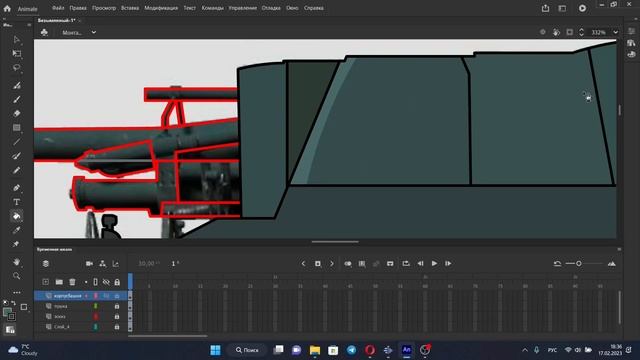Add a camera layer in timeline

pyautogui.click(x=89, y=264)
